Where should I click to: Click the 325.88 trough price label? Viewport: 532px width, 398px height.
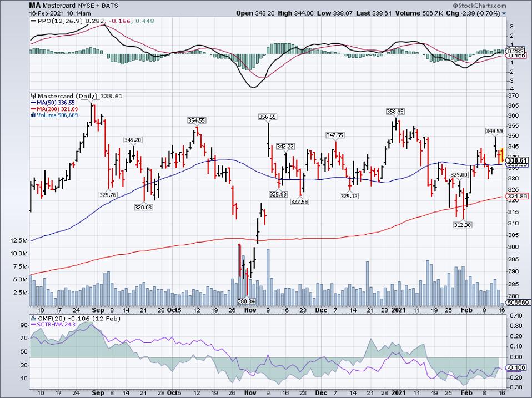tap(278, 195)
